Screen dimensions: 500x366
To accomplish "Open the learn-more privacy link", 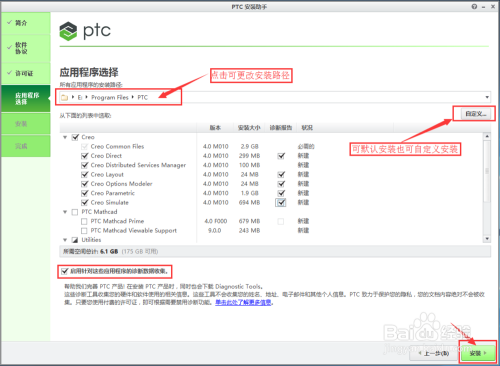I will pos(243,302).
